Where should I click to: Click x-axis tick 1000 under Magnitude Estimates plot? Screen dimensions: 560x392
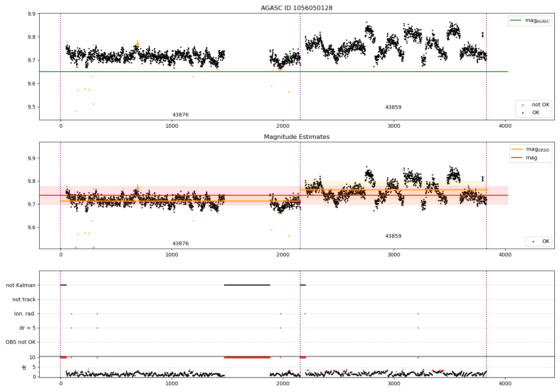tap(172, 255)
